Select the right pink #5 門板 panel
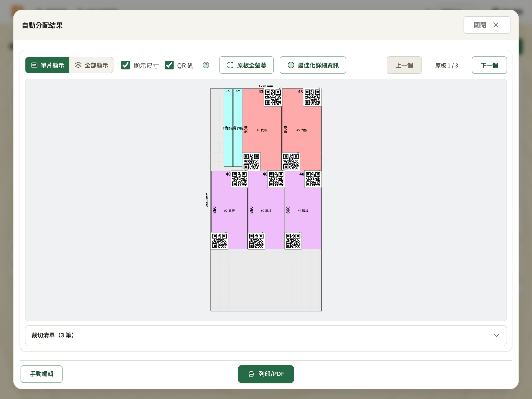Screen dimensions: 532x399 [x=302, y=130]
